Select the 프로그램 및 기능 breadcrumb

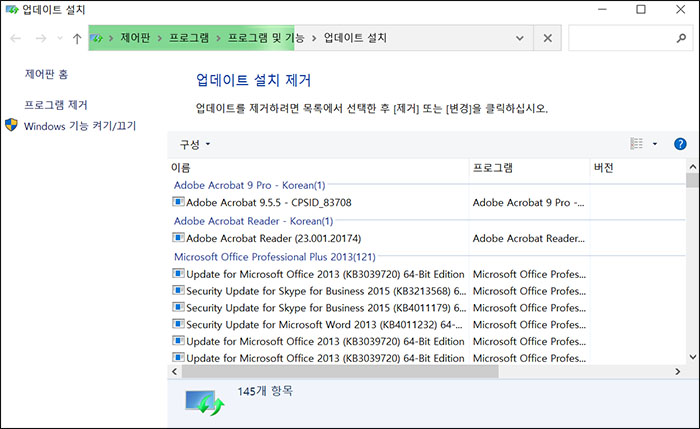pyautogui.click(x=266, y=38)
